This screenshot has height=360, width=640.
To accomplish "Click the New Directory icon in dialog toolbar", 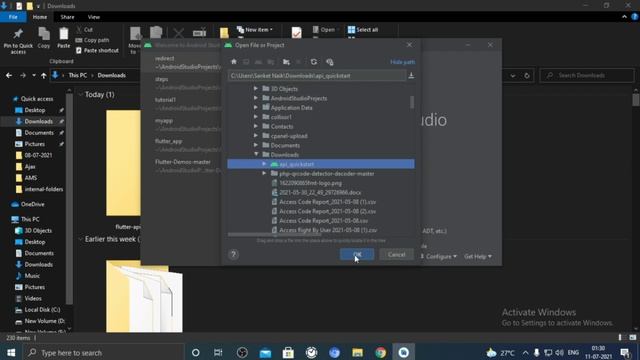I will (x=287, y=62).
